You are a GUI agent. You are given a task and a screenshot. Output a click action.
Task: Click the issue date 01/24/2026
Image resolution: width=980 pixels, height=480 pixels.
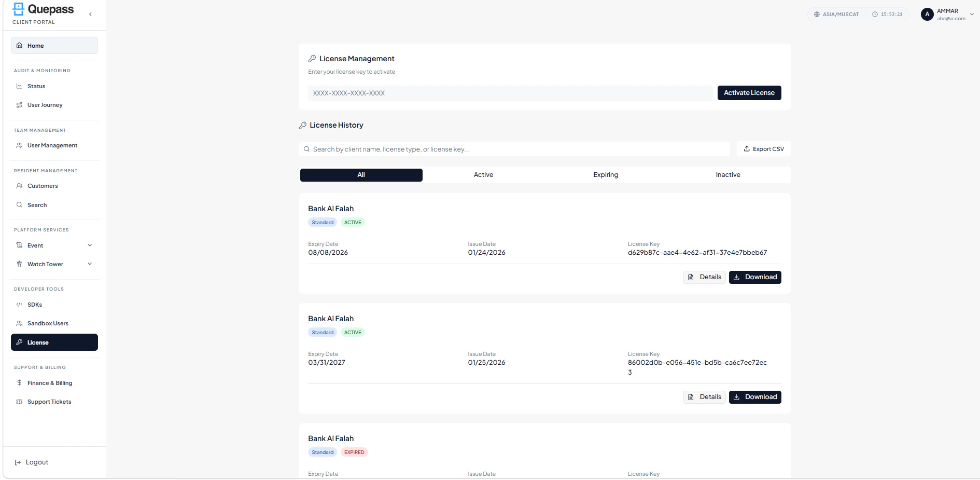coord(486,253)
